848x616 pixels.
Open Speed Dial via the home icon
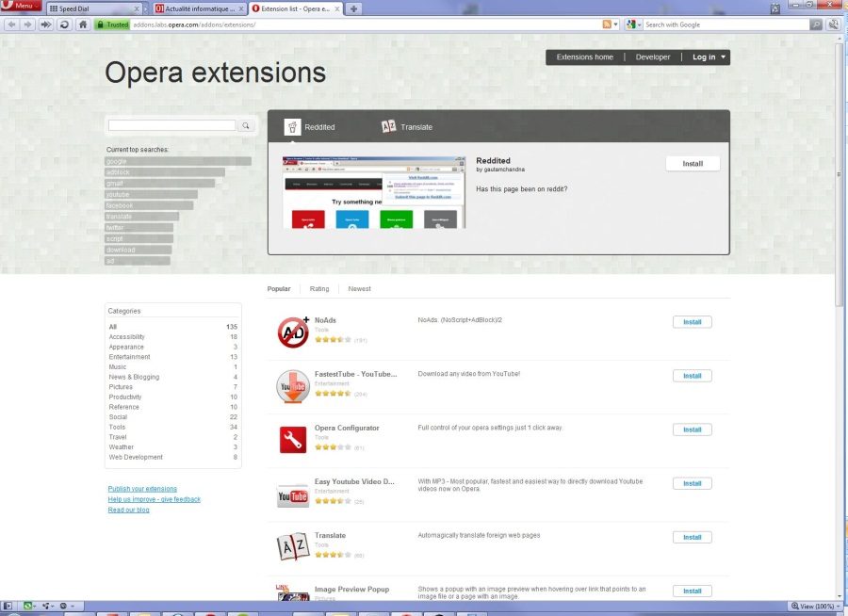[83, 24]
